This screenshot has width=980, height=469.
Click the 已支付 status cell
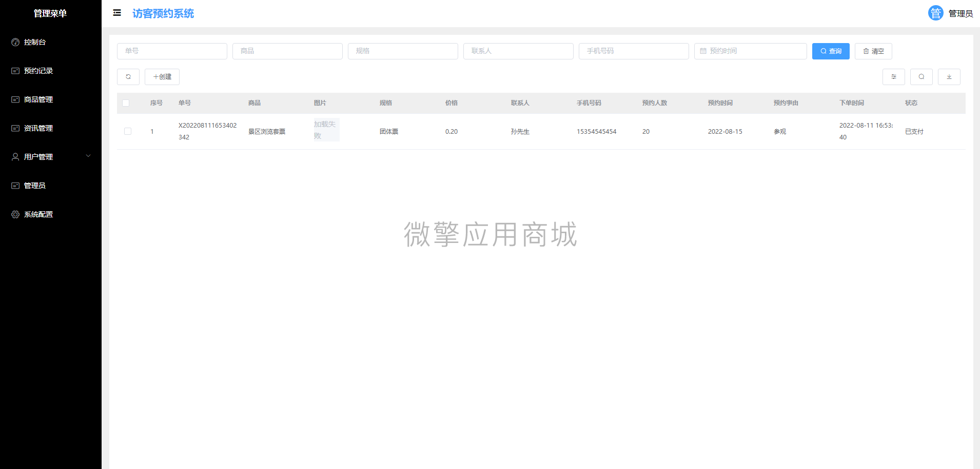point(914,132)
